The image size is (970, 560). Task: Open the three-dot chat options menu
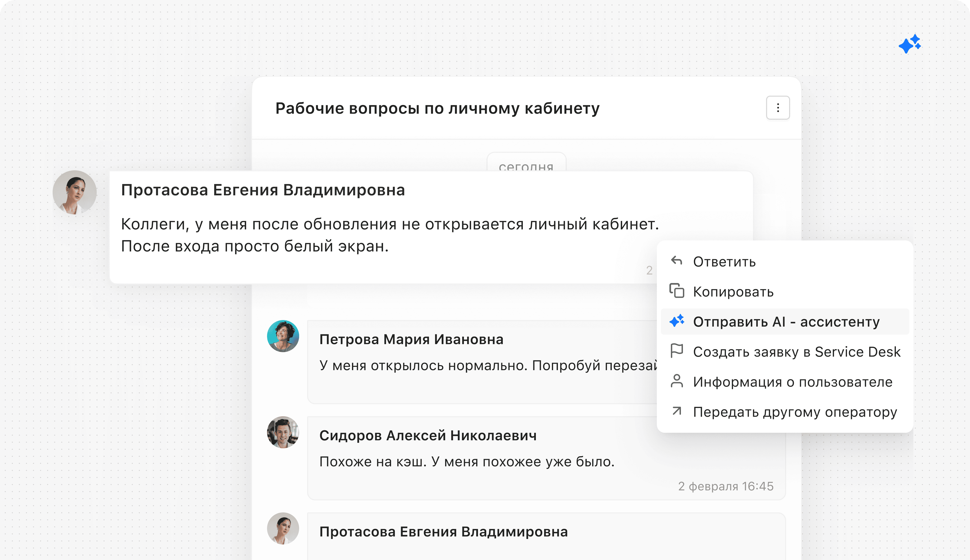click(778, 108)
